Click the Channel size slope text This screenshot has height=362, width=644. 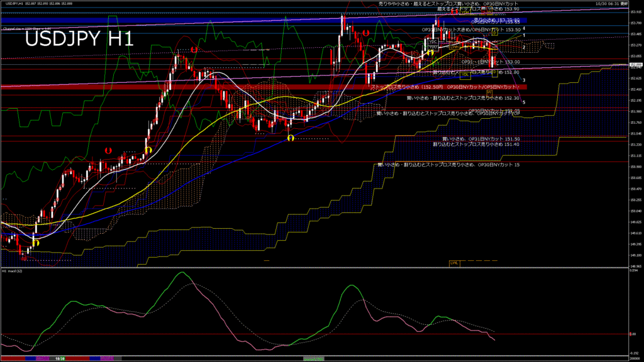pos(25,28)
